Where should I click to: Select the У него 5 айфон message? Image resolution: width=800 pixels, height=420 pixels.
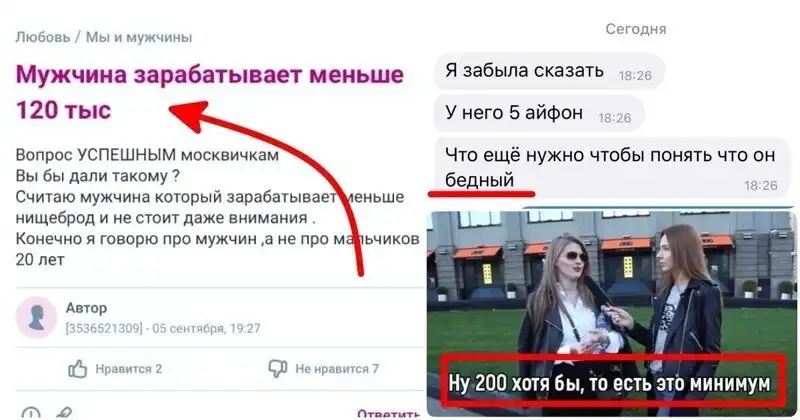click(539, 114)
